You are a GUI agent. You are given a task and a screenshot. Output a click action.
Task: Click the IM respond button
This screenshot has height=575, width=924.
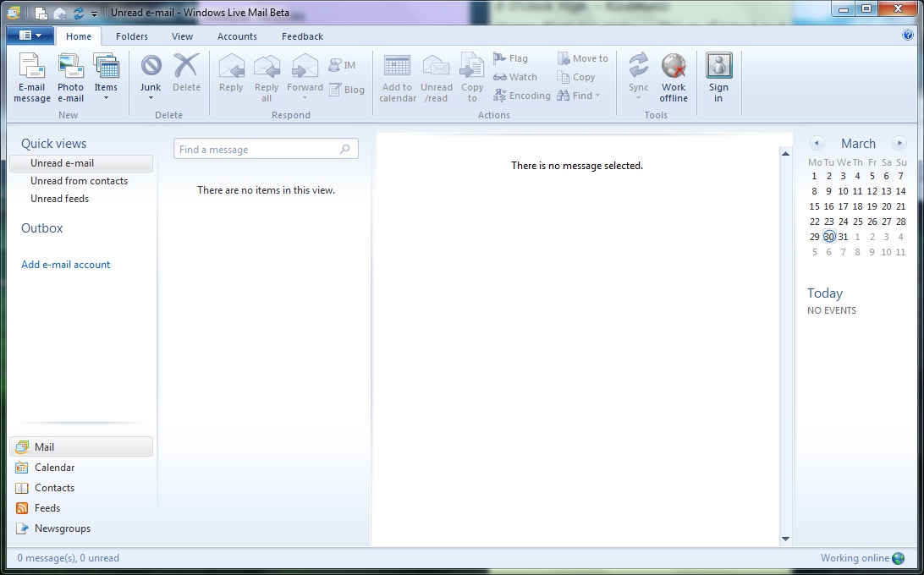(x=343, y=65)
